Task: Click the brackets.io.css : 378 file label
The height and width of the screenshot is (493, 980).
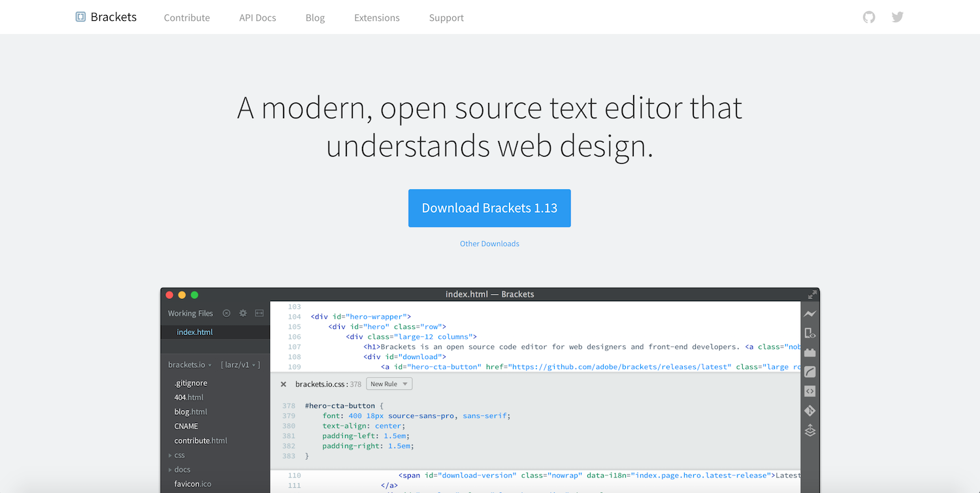Action: point(329,385)
